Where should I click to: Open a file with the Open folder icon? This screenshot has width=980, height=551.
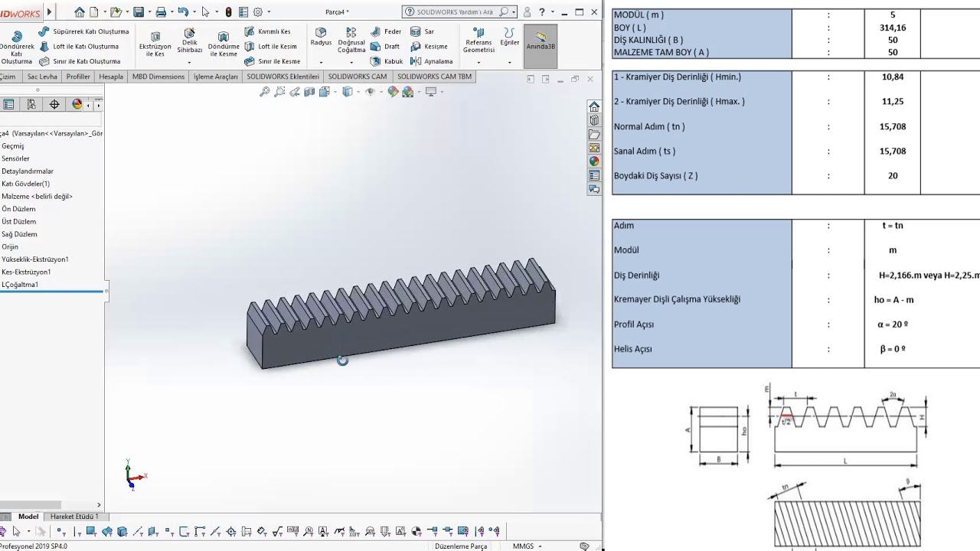tap(116, 12)
